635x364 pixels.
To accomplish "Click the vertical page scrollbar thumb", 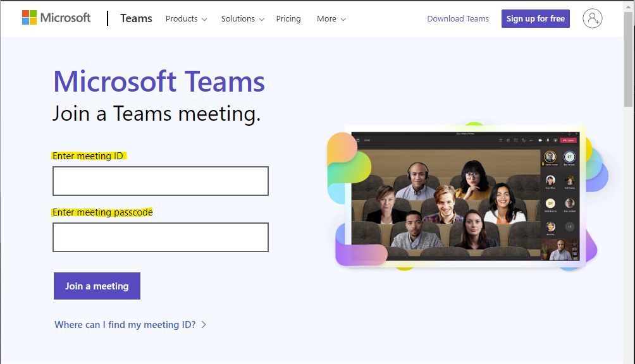I will [x=628, y=60].
